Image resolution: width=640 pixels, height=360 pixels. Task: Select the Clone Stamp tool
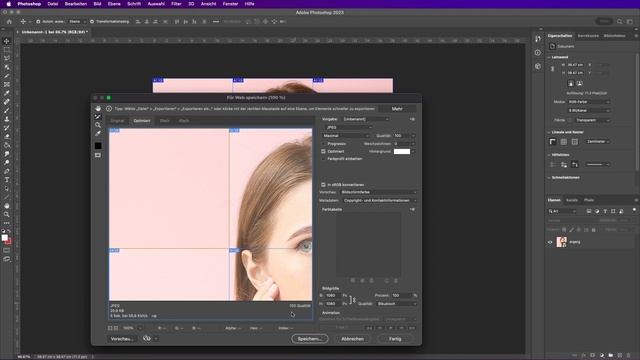(x=7, y=119)
